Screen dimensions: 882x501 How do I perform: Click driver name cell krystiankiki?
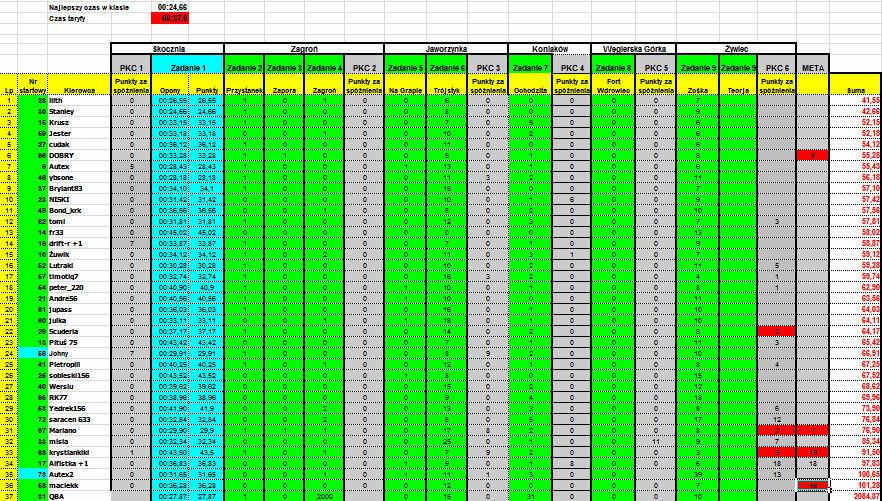pyautogui.click(x=79, y=452)
